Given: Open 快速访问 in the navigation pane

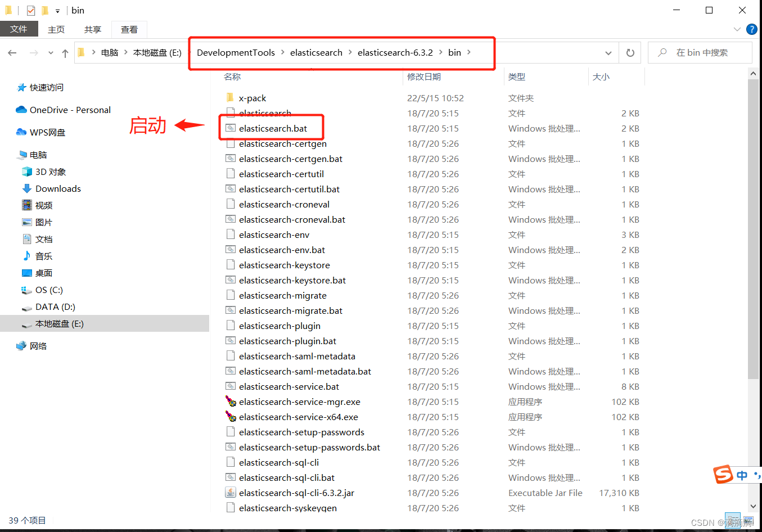Looking at the screenshot, I should click(47, 88).
